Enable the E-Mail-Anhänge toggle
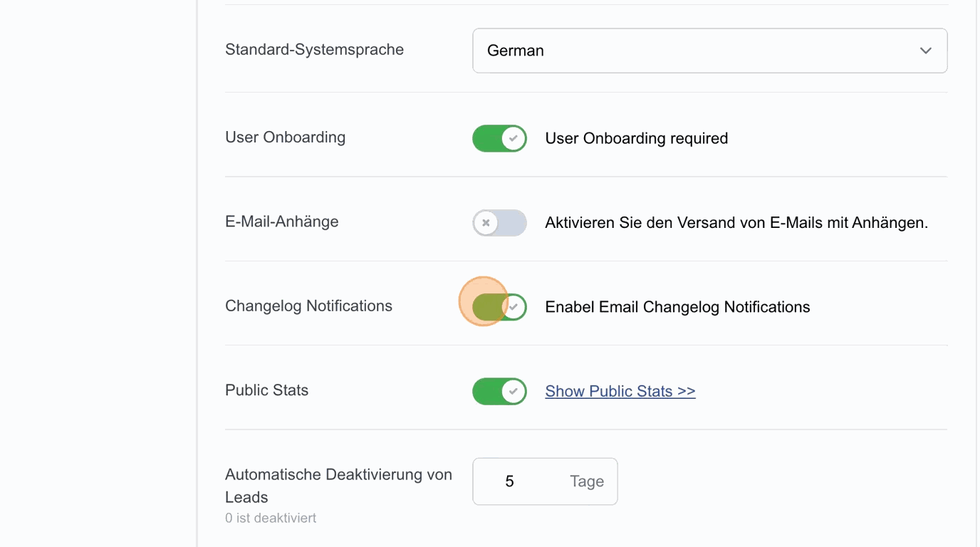 pyautogui.click(x=499, y=223)
